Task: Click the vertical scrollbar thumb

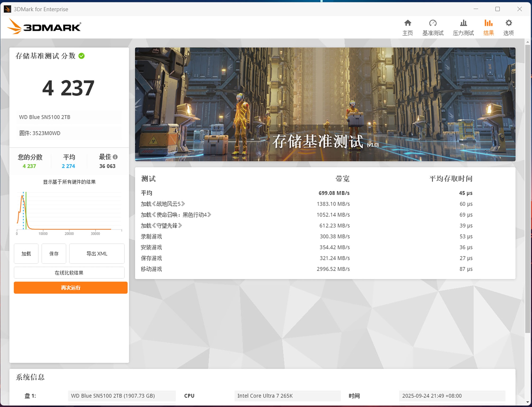Action: coord(527,186)
